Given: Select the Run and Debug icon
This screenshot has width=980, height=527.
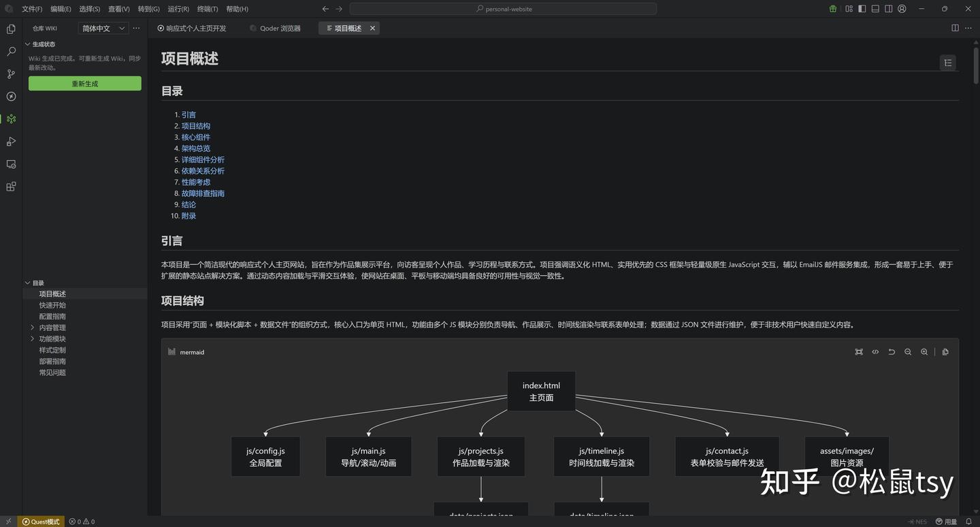Looking at the screenshot, I should [10, 142].
